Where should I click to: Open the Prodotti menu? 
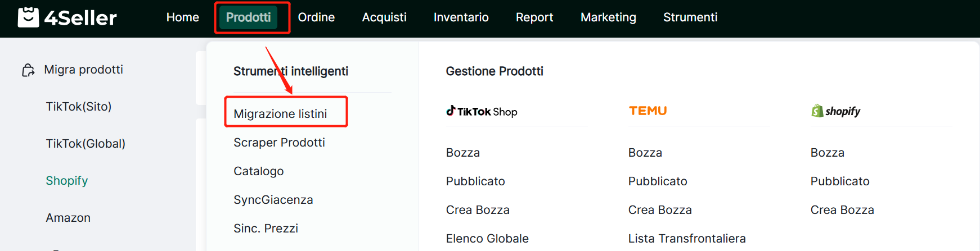248,17
